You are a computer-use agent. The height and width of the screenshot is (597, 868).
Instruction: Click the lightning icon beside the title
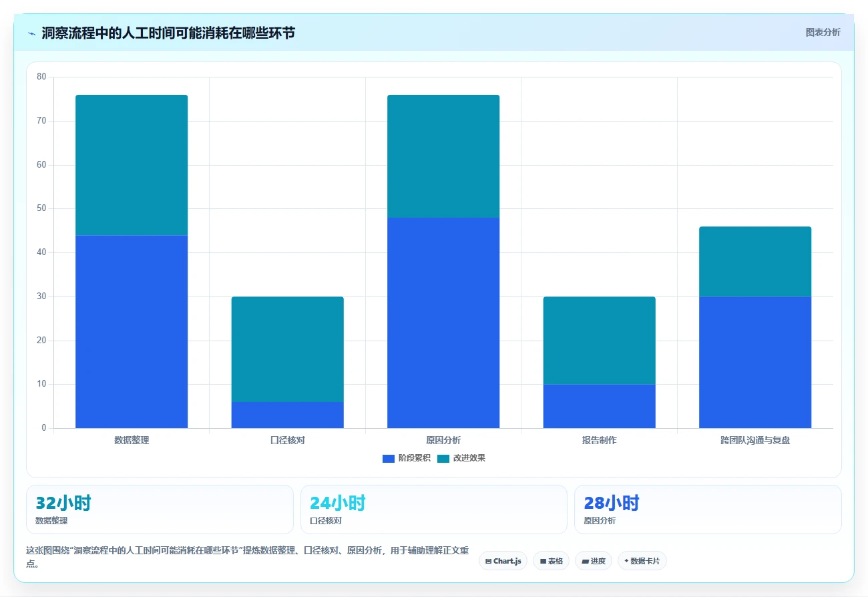tap(32, 33)
